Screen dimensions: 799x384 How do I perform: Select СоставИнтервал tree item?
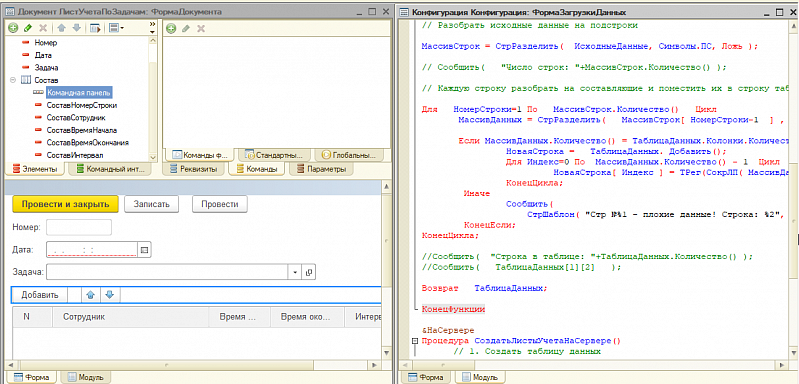click(74, 155)
